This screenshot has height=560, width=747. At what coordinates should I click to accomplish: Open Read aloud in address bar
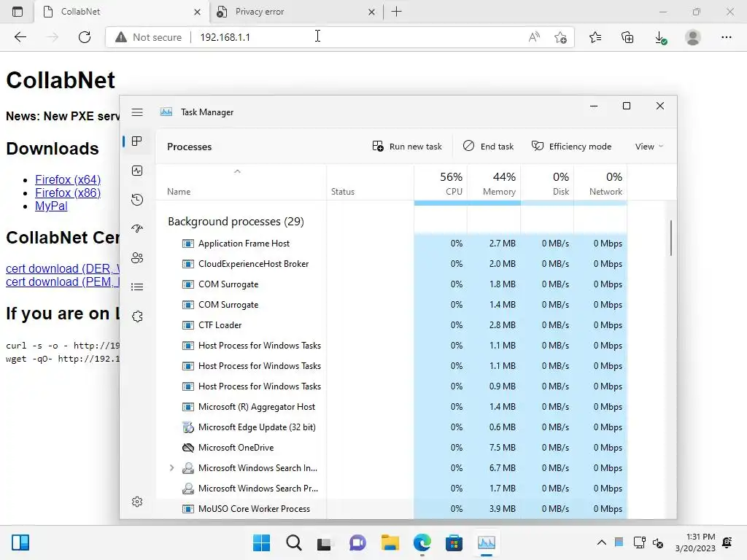click(535, 37)
